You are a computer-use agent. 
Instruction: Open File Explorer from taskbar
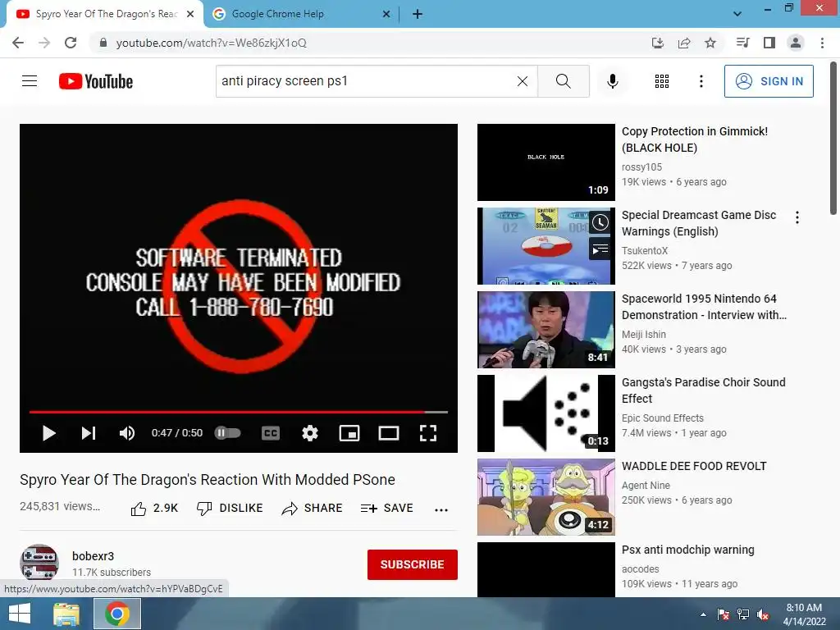[x=66, y=614]
